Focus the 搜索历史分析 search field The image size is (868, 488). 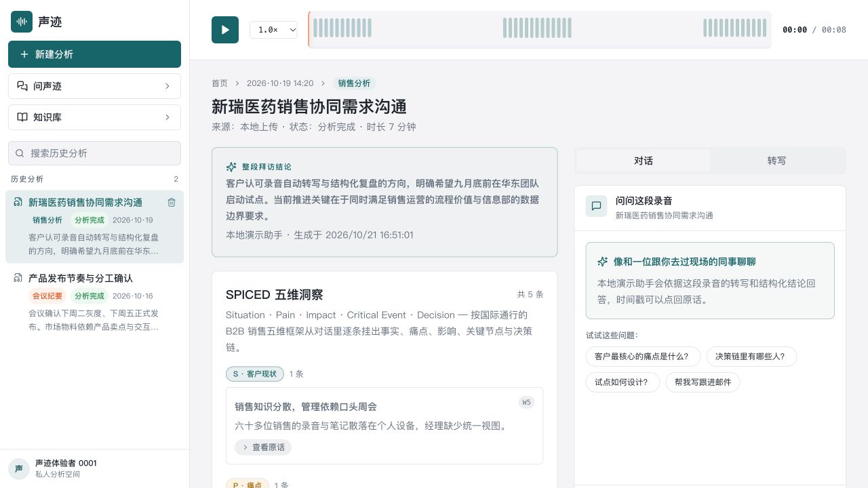[94, 153]
